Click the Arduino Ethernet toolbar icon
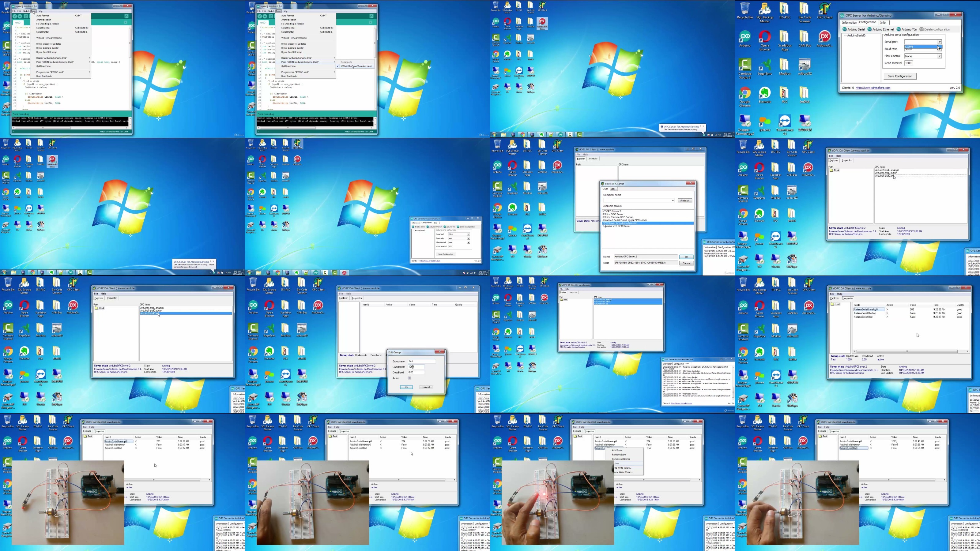 point(870,29)
